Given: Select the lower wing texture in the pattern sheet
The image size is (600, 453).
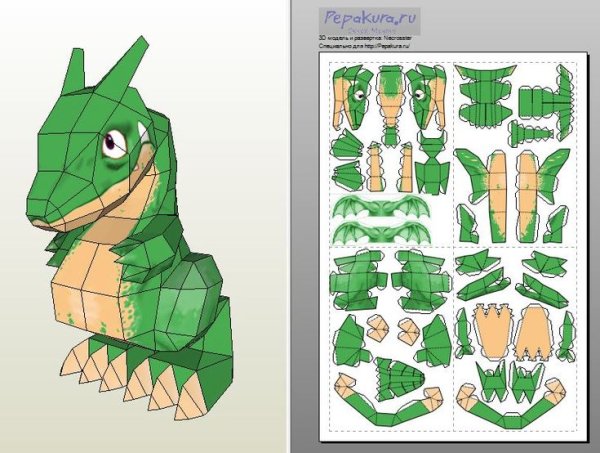Looking at the screenshot, I should [382, 232].
